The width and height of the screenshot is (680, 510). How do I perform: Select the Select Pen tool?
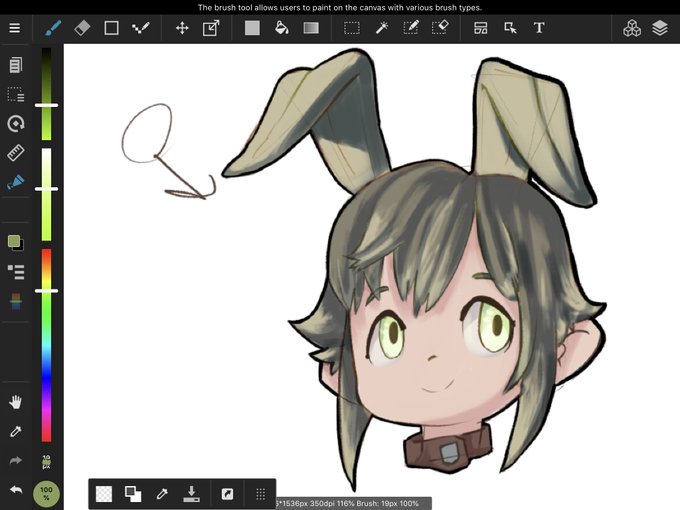[x=410, y=28]
